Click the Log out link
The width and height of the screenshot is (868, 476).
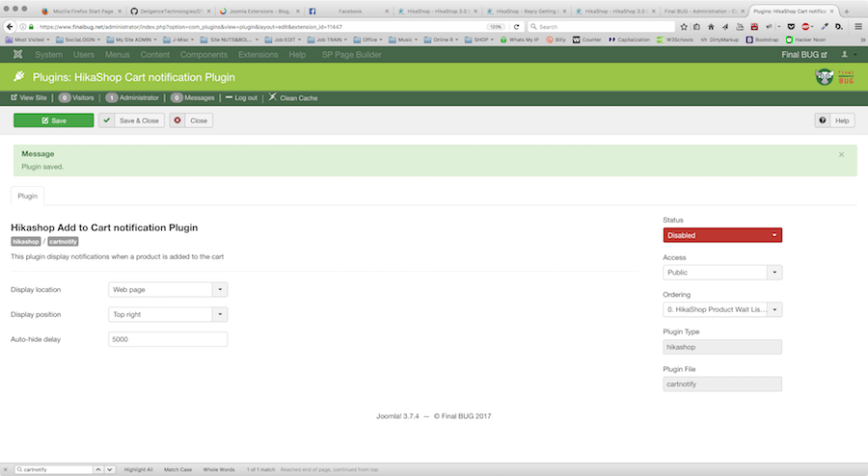tap(241, 98)
